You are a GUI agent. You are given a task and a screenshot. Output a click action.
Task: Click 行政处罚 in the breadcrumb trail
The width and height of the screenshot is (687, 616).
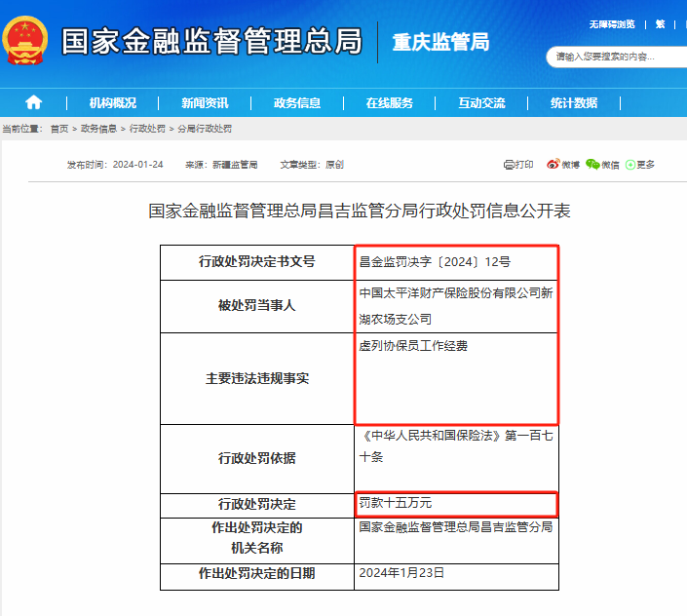[147, 129]
